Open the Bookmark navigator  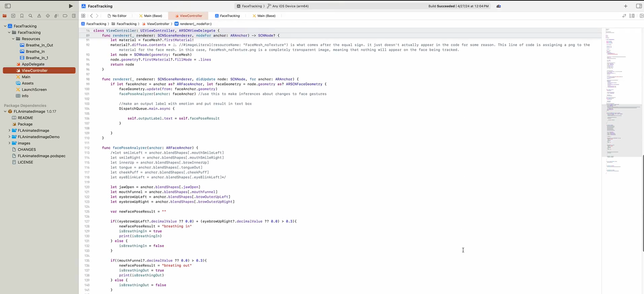coord(22,16)
